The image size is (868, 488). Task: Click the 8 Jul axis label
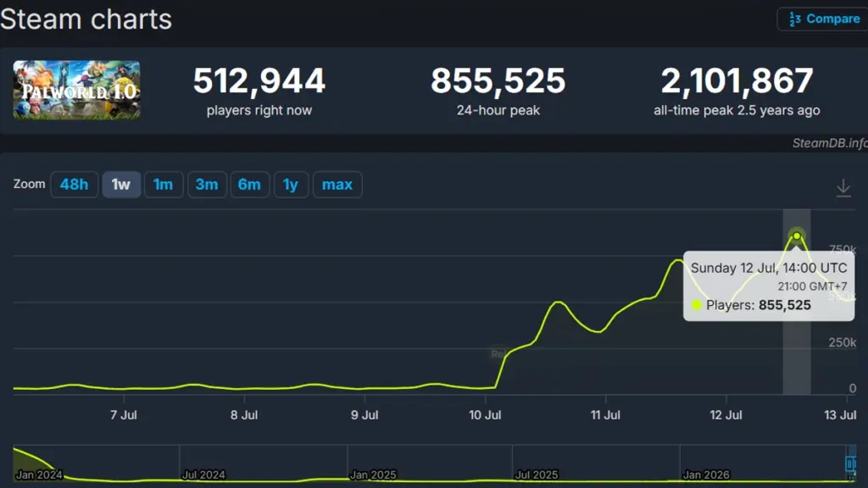[244, 415]
